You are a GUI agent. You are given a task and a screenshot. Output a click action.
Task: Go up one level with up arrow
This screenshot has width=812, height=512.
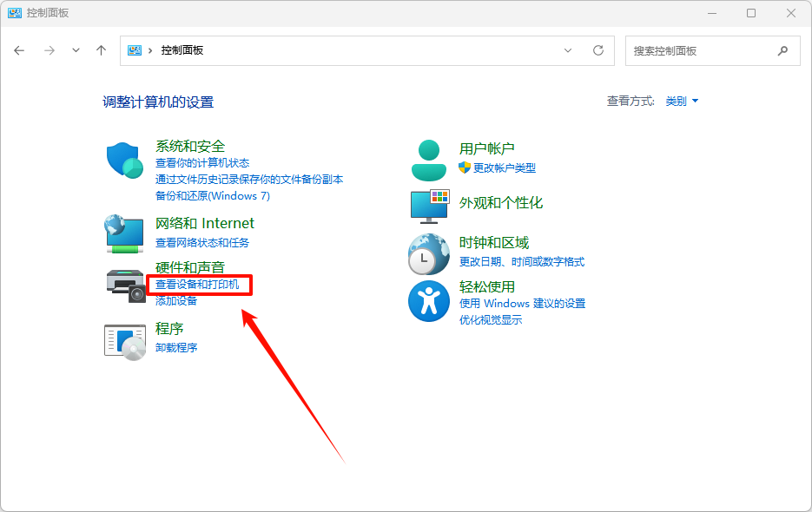[x=101, y=50]
